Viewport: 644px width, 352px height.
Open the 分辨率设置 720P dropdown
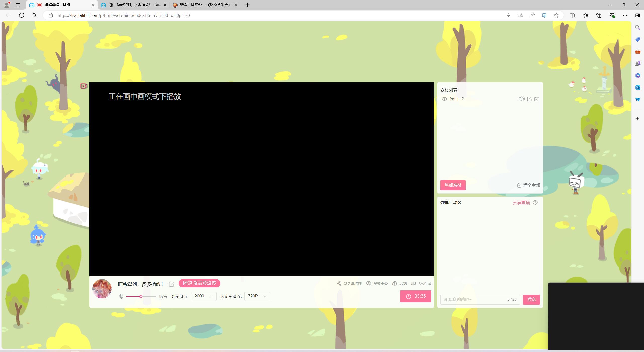point(257,296)
